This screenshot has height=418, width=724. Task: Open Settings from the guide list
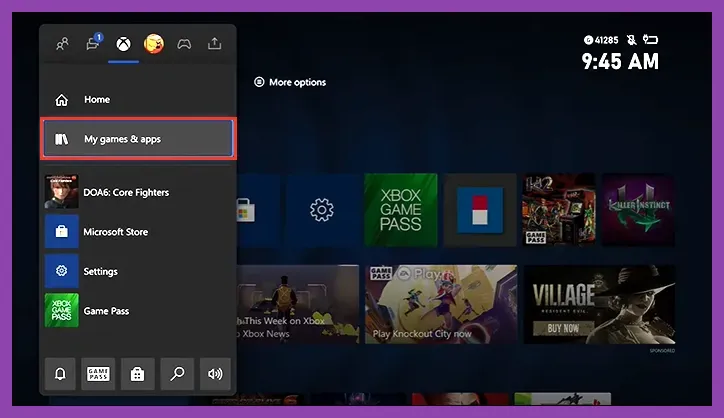(x=138, y=271)
